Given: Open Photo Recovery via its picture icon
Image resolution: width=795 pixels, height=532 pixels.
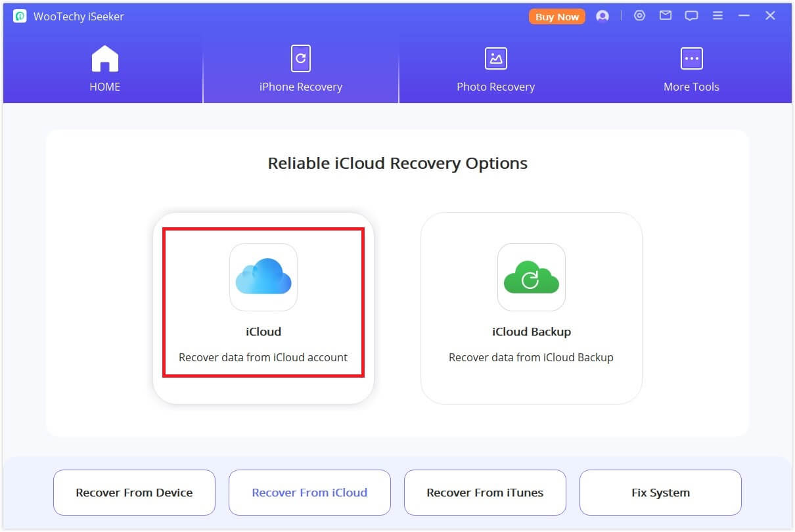Looking at the screenshot, I should (x=495, y=58).
